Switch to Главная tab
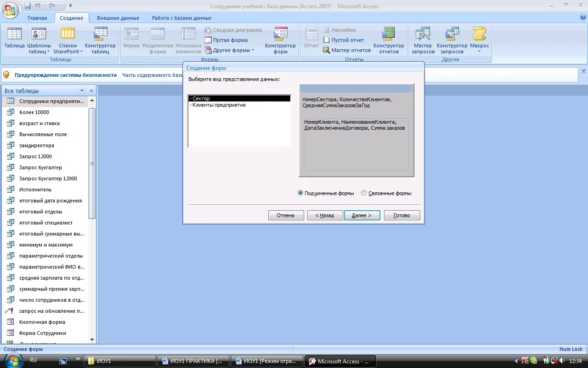The image size is (588, 368). 37,18
